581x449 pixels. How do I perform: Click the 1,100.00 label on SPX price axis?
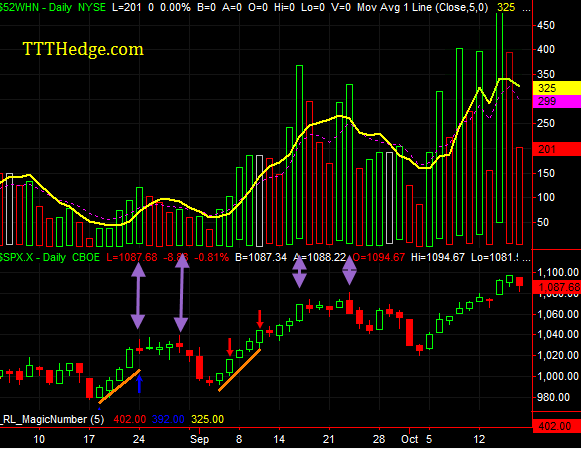(x=558, y=273)
